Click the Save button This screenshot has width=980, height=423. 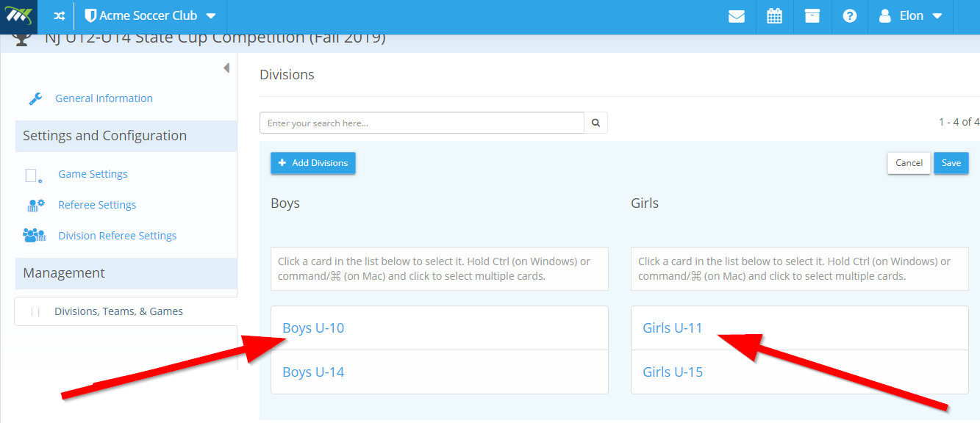pyautogui.click(x=951, y=163)
